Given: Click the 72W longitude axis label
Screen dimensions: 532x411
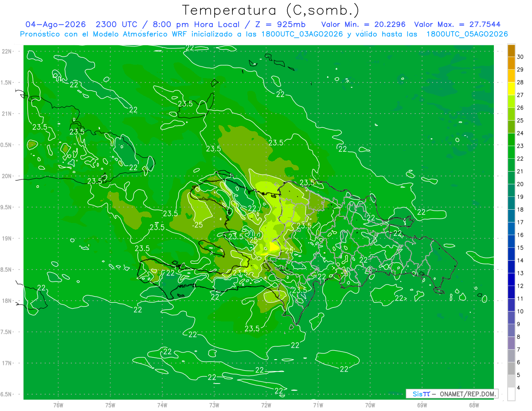Looking at the screenshot, I should (266, 405).
